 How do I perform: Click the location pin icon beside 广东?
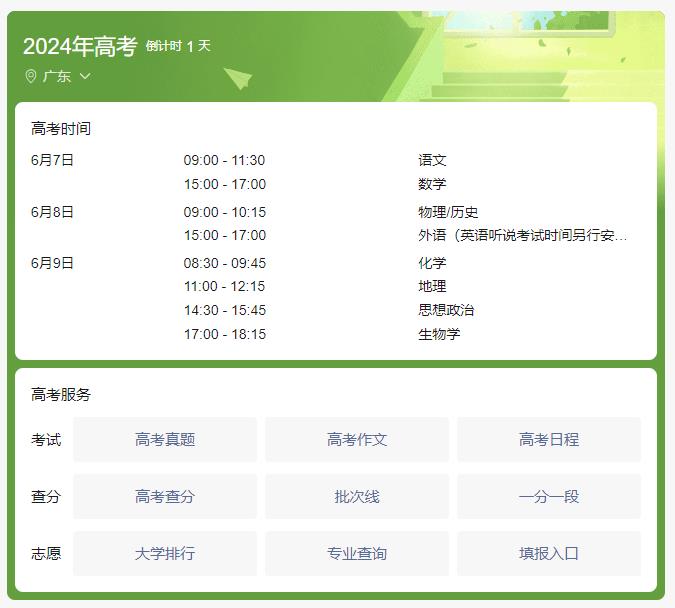click(30, 76)
